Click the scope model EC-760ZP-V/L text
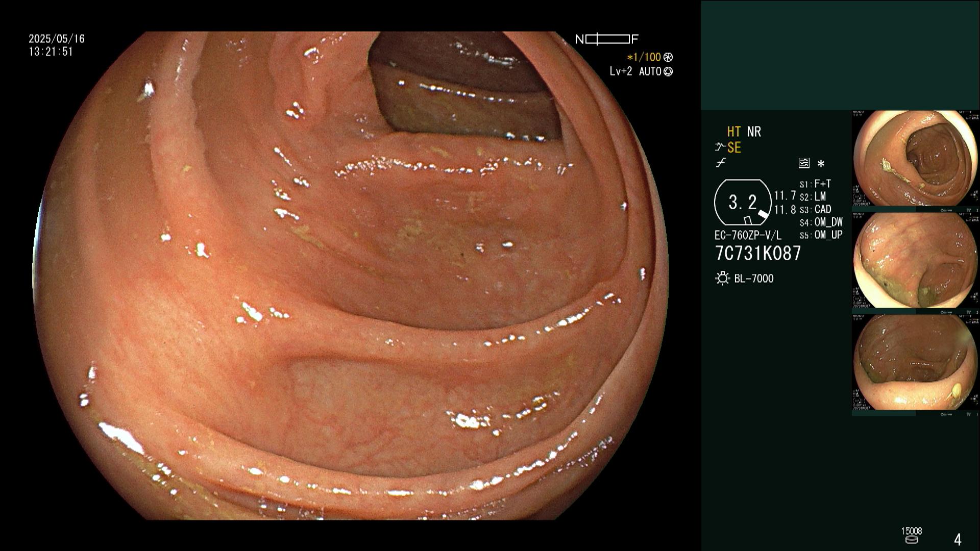The width and height of the screenshot is (980, 551). point(748,235)
